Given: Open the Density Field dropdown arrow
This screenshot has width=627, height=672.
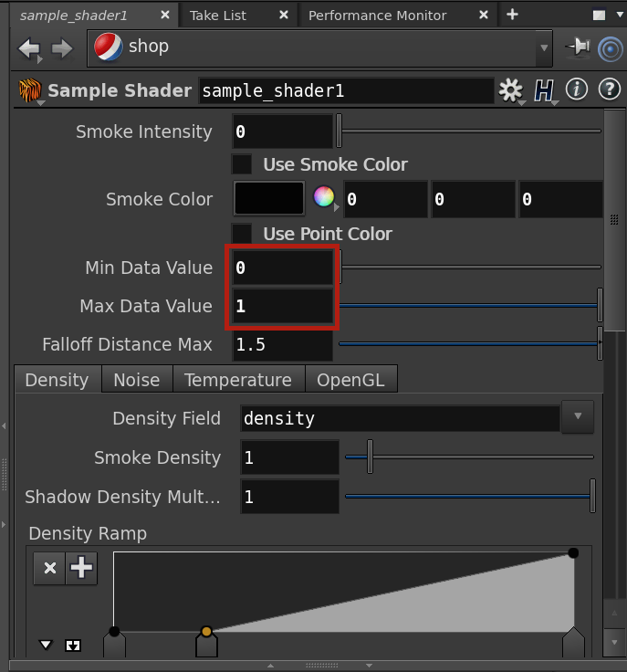Looking at the screenshot, I should click(x=577, y=417).
